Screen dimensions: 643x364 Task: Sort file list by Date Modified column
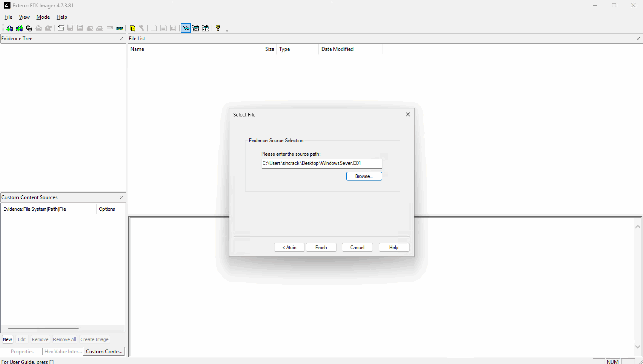(x=351, y=49)
